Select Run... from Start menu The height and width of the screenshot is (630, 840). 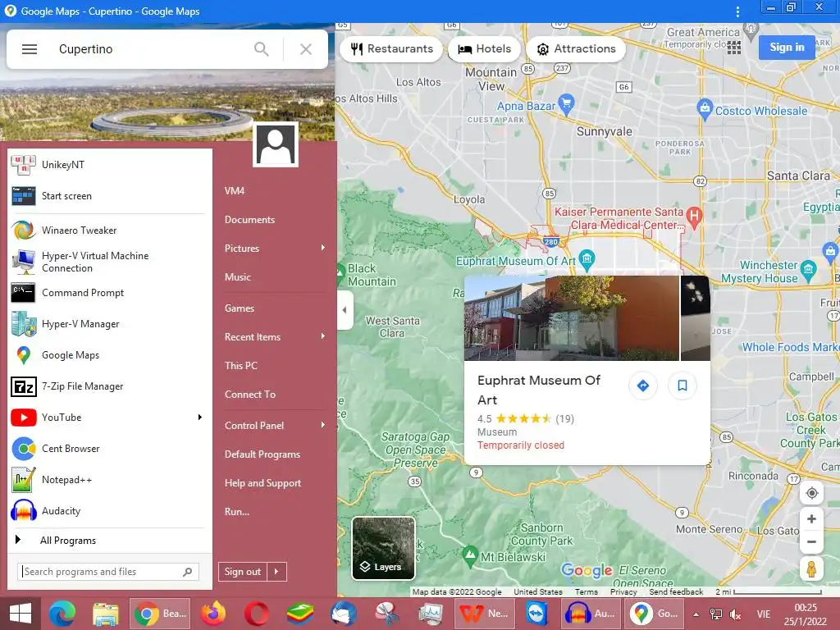pos(237,512)
